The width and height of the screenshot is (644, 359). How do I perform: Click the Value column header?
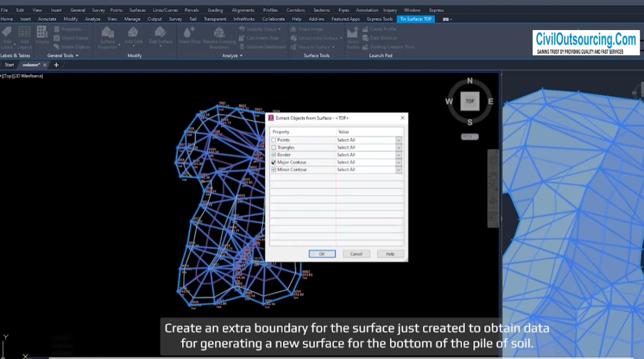pyautogui.click(x=369, y=132)
